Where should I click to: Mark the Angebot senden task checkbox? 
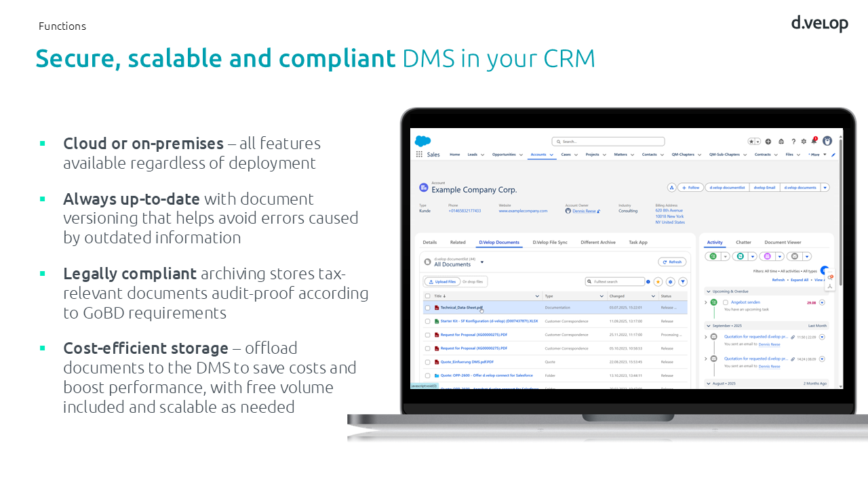[725, 302]
